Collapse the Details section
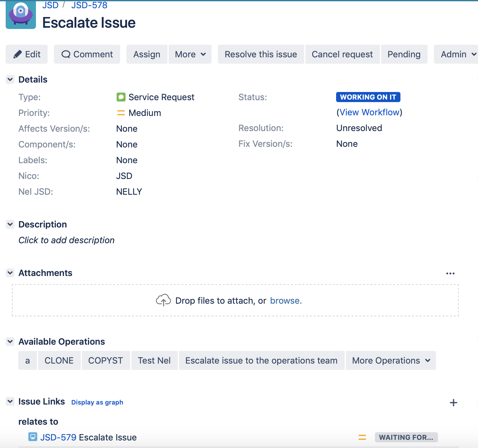Viewport: 478px width, 448px height. [x=10, y=79]
